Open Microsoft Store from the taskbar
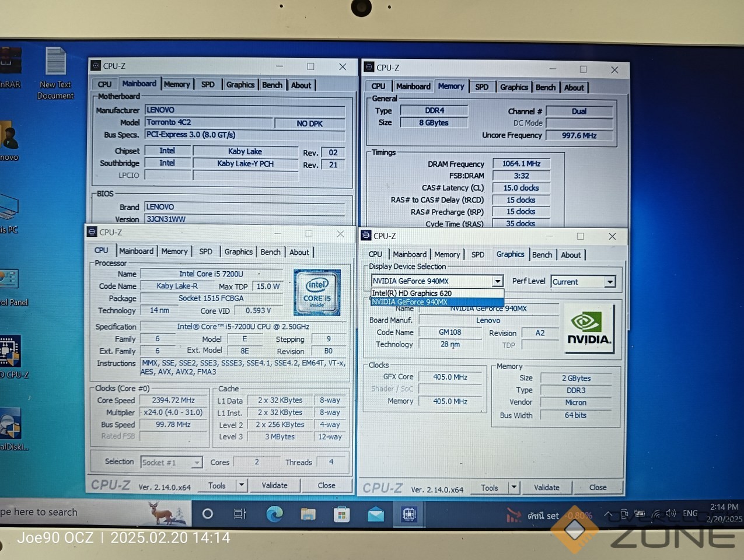Image resolution: width=744 pixels, height=560 pixels. point(342,514)
